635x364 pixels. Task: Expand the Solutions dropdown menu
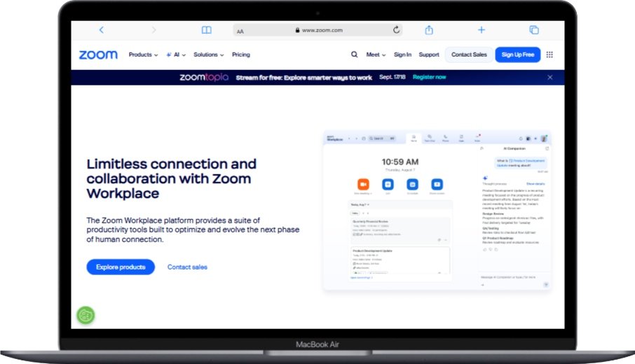[209, 55]
